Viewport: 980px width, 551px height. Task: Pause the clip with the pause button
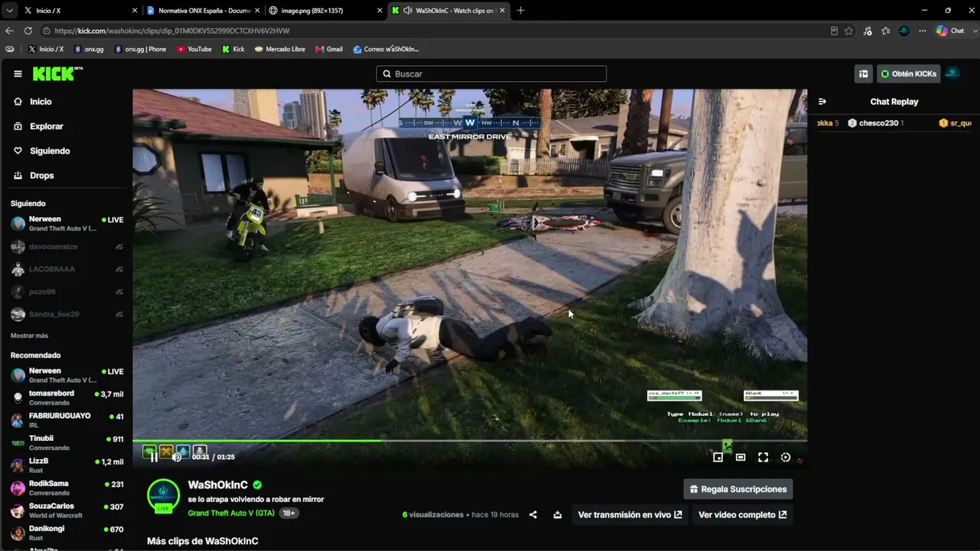[154, 457]
